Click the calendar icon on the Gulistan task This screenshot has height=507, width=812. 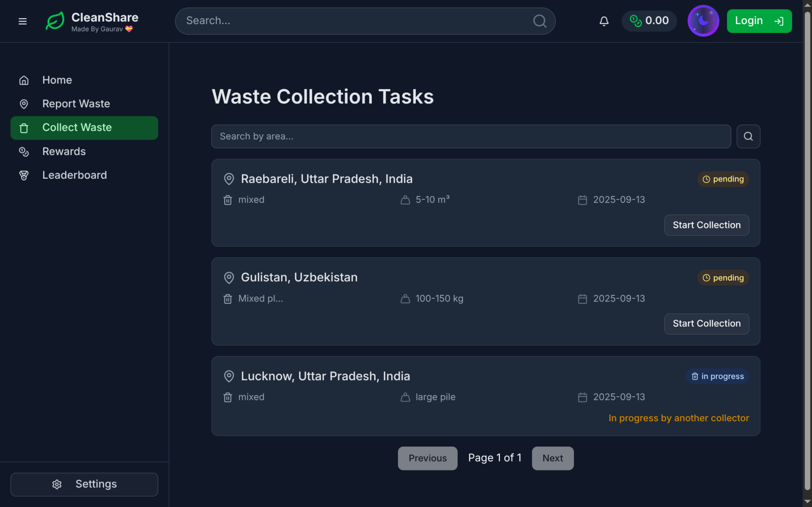[x=583, y=299]
